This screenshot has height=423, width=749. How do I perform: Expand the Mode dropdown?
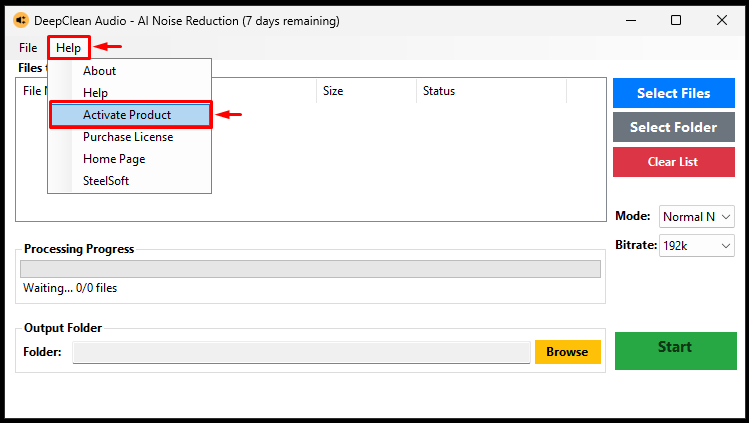coord(696,217)
